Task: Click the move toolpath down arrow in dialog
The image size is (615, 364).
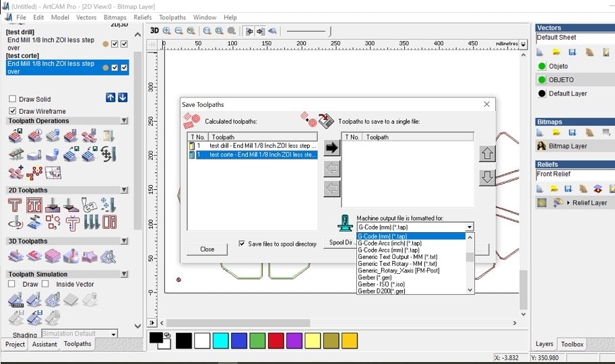Action: pos(487,178)
